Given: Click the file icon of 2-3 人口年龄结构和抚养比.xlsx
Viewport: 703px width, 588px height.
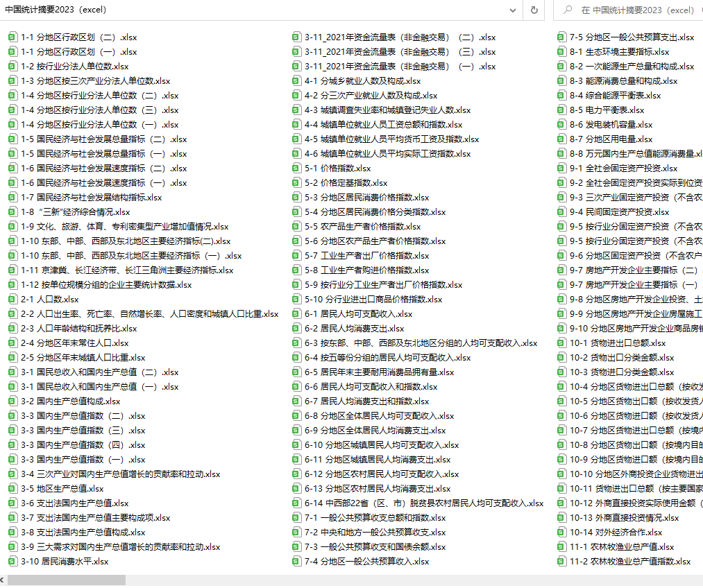Looking at the screenshot, I should click(13, 328).
